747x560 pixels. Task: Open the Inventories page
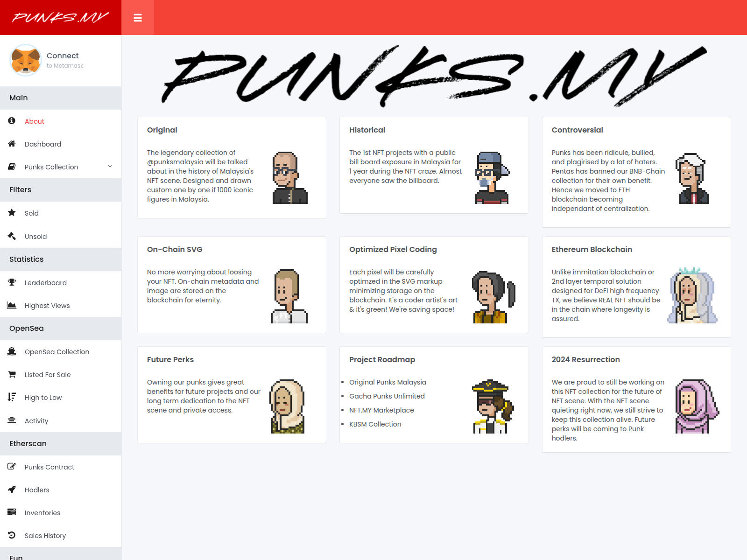coord(61,513)
